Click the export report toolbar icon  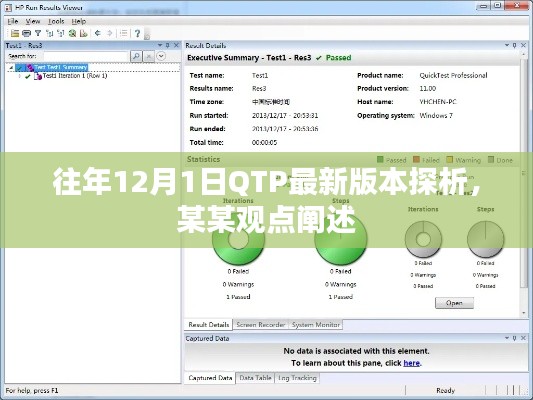pyautogui.click(x=84, y=33)
